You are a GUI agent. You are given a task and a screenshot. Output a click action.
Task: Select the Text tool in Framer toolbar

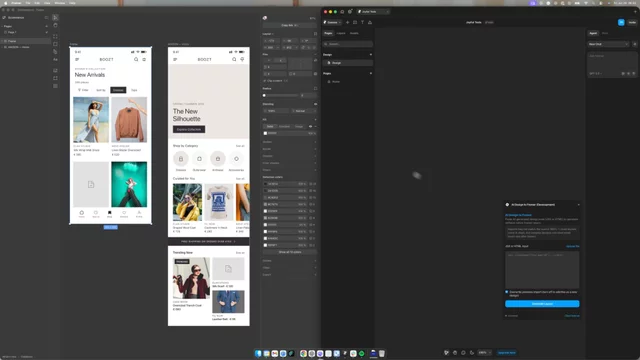click(x=362, y=22)
